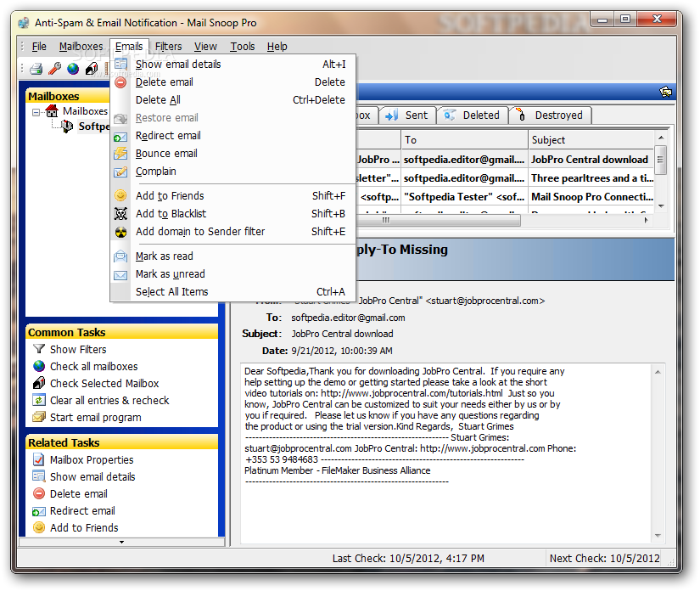Screen dimensions: 700x591
Task: Click the globe icon beside Check all mailboxes
Action: pos(39,366)
